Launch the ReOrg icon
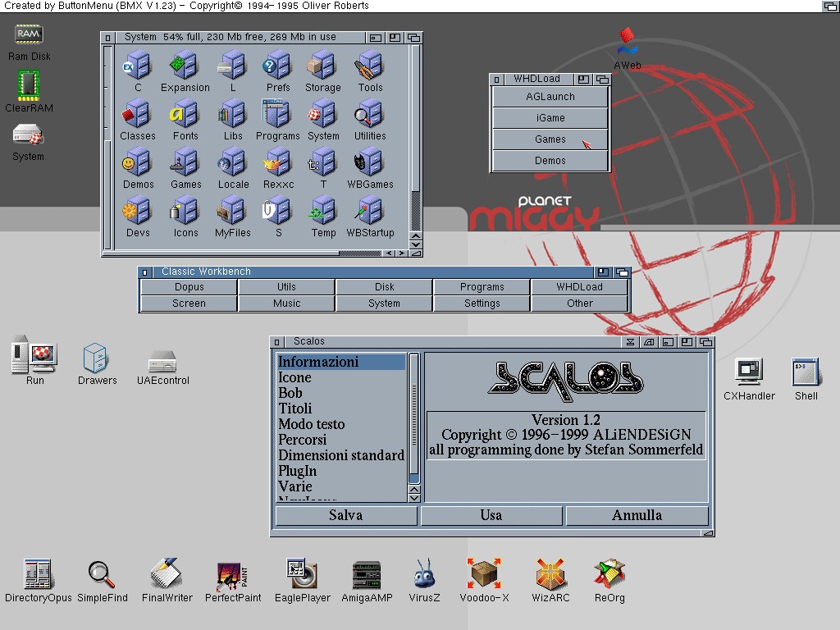The height and width of the screenshot is (630, 840). click(x=609, y=573)
